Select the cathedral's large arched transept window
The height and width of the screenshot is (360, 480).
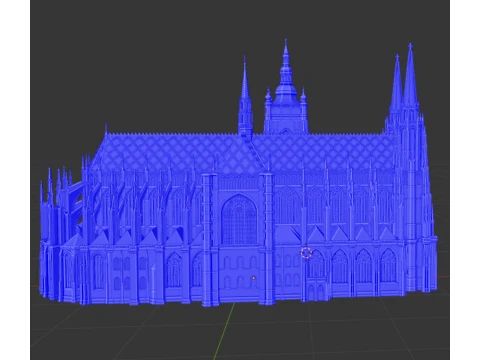coord(239,219)
